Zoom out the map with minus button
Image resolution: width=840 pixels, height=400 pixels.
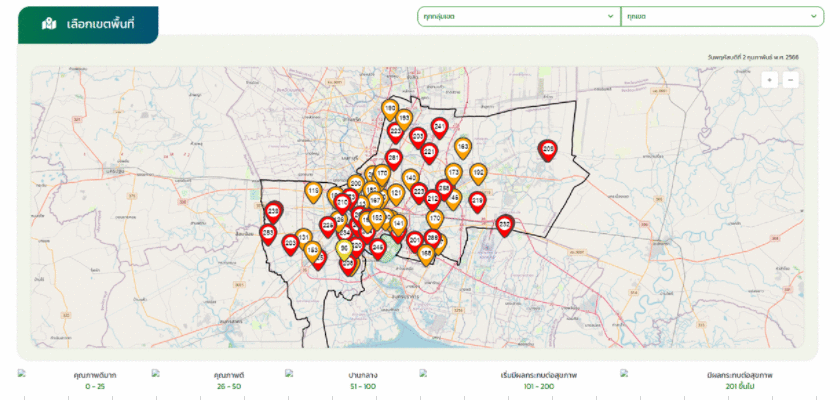(x=790, y=80)
